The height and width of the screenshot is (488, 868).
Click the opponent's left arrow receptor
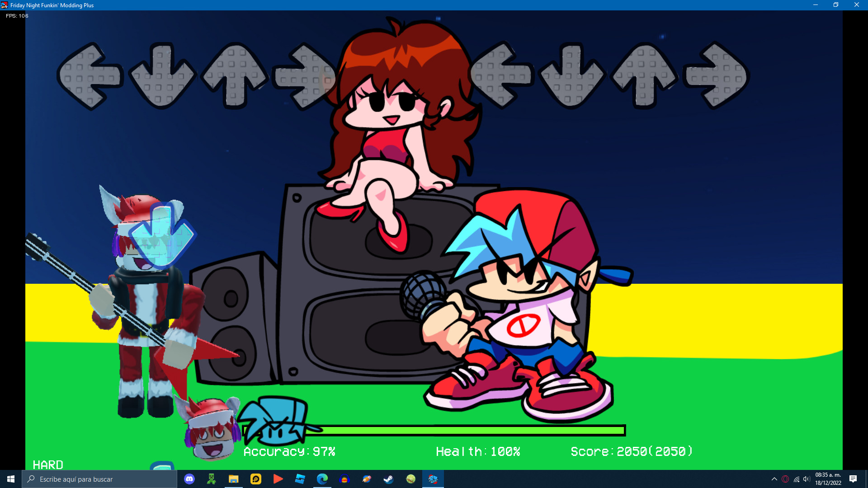coord(90,76)
